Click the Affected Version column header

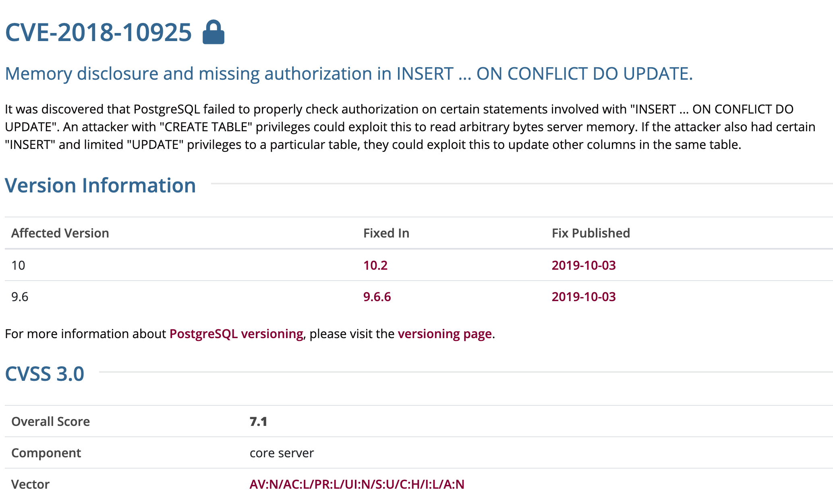pyautogui.click(x=60, y=233)
